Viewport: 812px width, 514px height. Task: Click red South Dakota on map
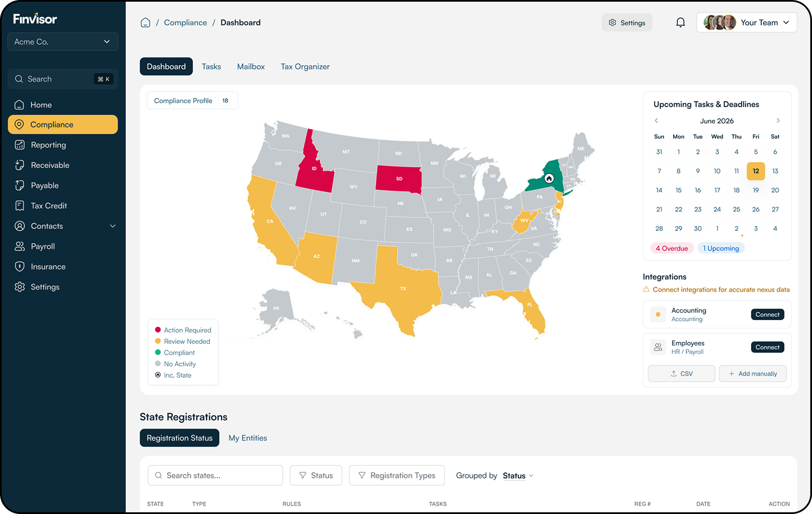pyautogui.click(x=399, y=179)
